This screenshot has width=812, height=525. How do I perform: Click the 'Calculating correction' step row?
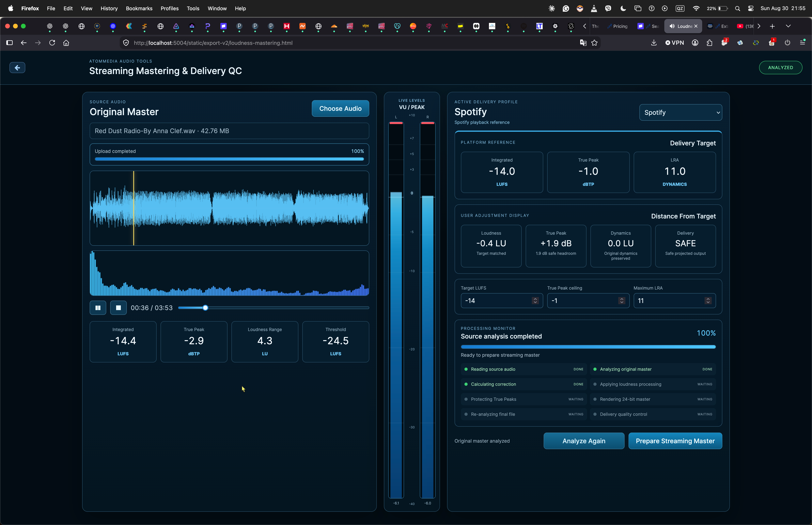[x=524, y=384]
